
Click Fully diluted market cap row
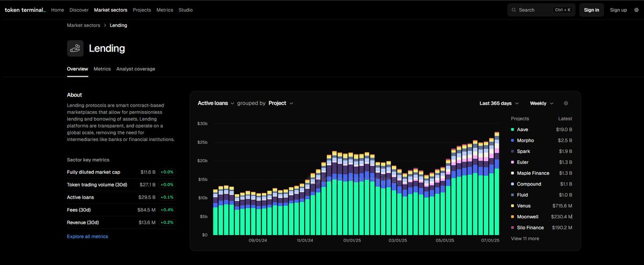tap(121, 172)
